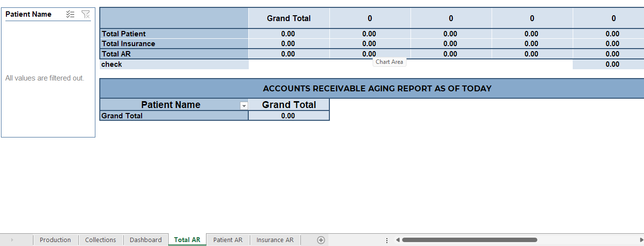
Task: Click the sheet tab scroll arrow
Action: (x=12, y=240)
